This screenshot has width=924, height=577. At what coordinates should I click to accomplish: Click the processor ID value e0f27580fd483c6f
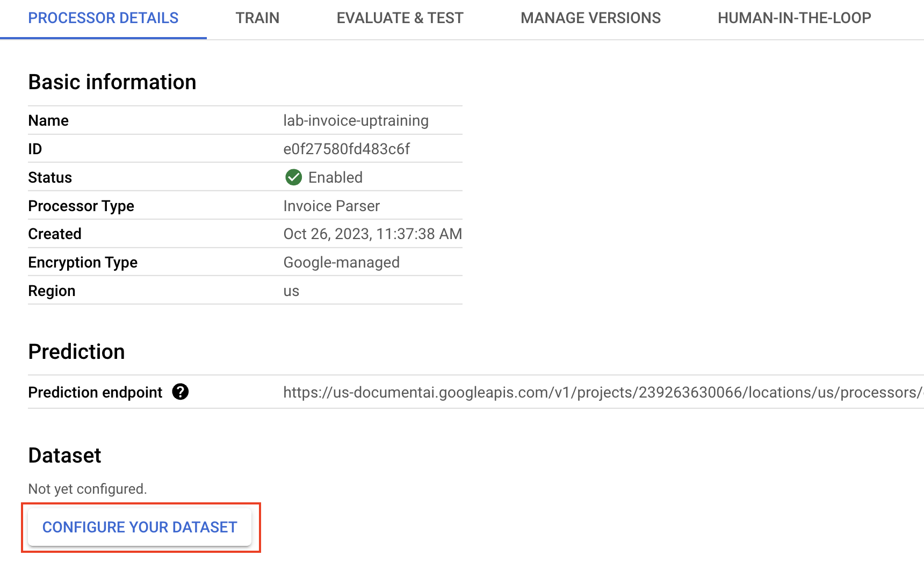(x=346, y=149)
